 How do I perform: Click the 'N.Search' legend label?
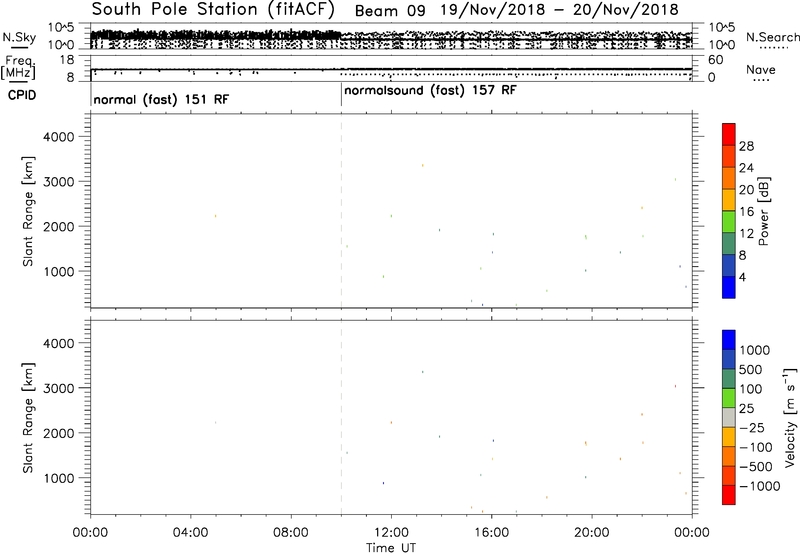click(x=773, y=37)
